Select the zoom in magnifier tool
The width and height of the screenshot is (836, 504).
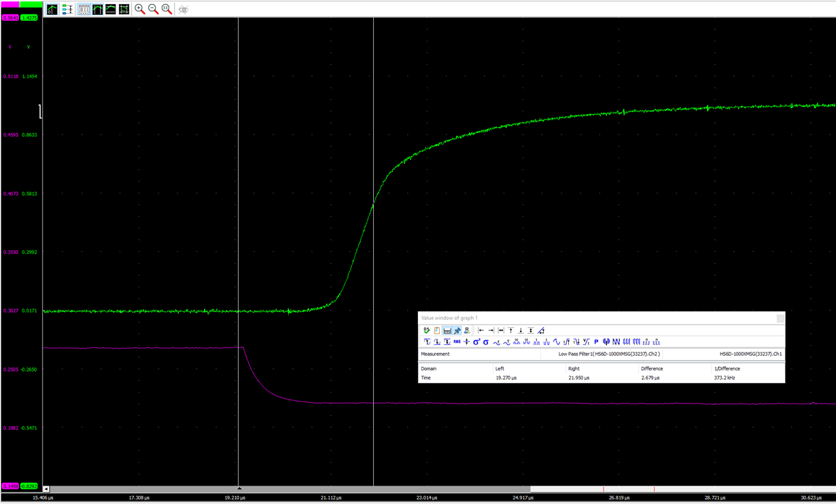pyautogui.click(x=139, y=9)
